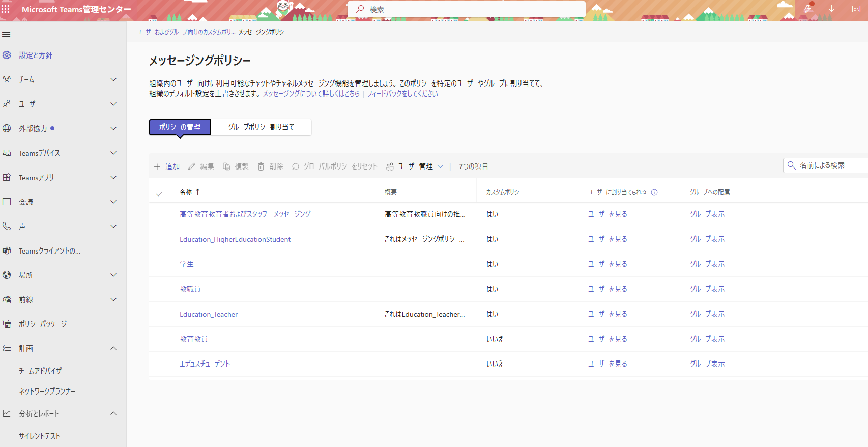Click the 編集 pencil toolbar button
Screen dimensions: 868x447
click(201, 166)
